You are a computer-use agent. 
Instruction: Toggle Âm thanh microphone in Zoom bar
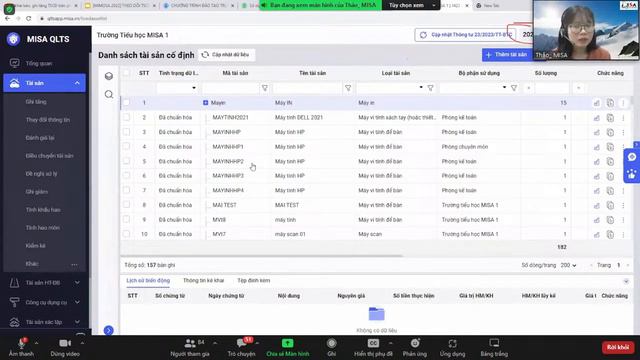click(x=21, y=344)
